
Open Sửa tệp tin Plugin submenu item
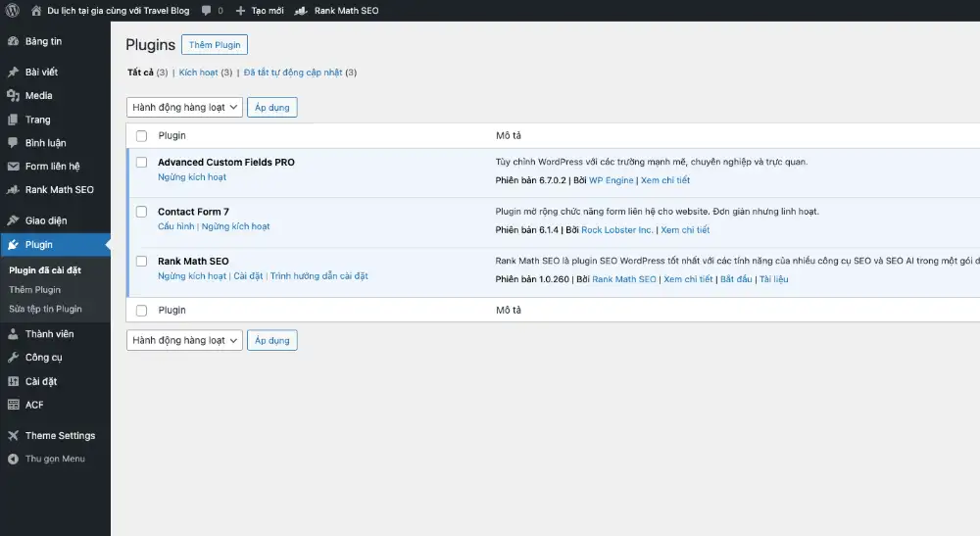(x=45, y=309)
